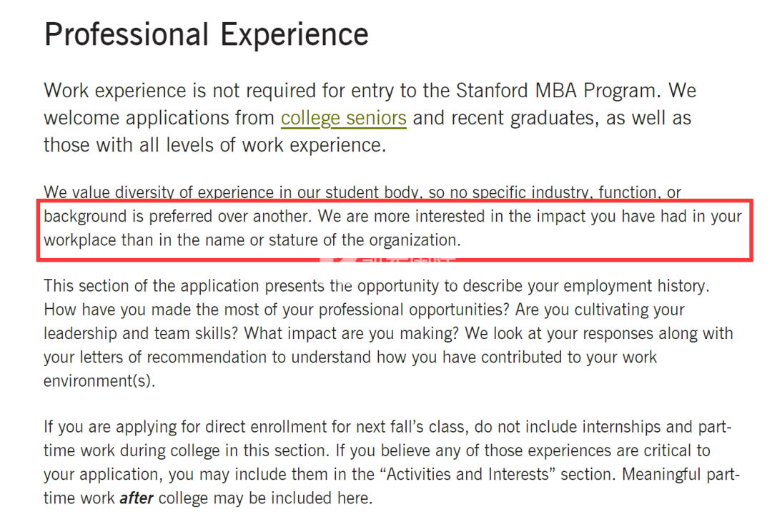Open the "college seniors" link

(x=344, y=118)
